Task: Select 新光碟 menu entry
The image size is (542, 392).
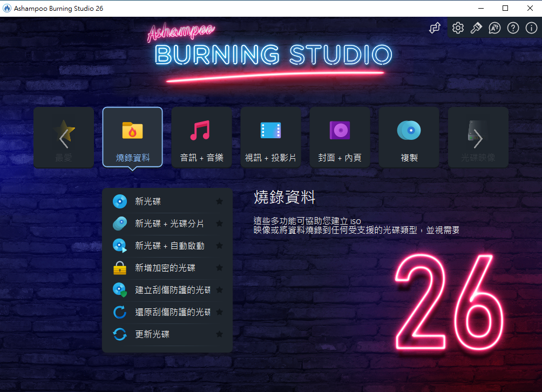Action: point(167,201)
